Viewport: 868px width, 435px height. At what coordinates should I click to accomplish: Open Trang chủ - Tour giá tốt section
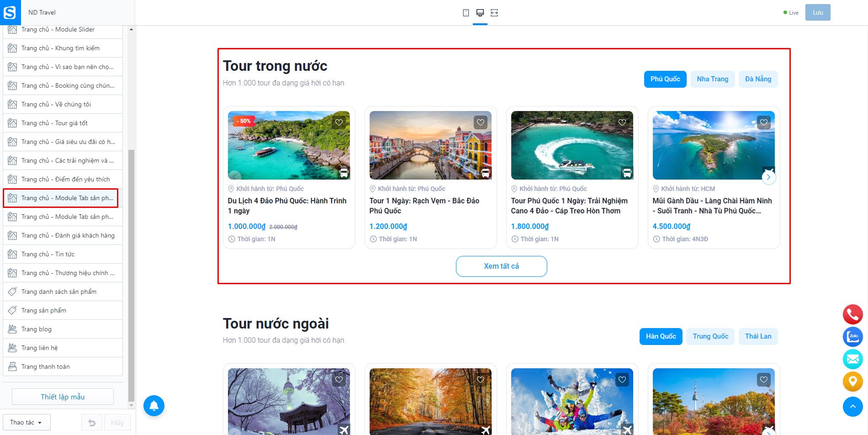tap(63, 123)
